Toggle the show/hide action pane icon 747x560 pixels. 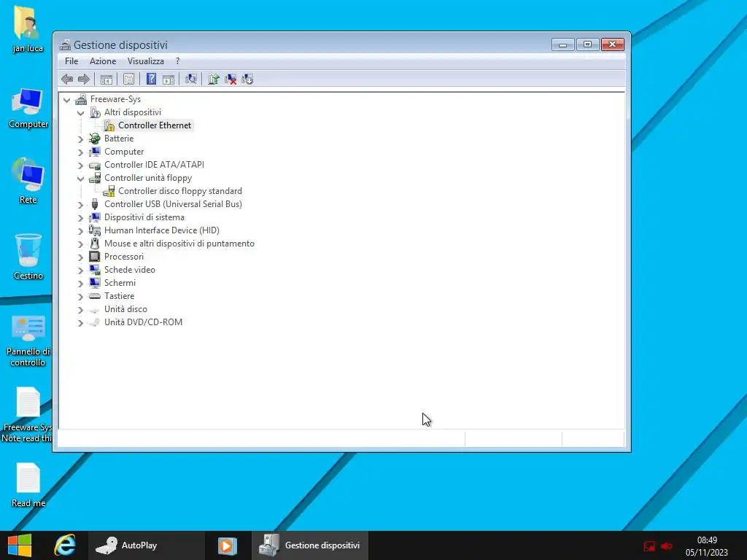click(x=169, y=79)
